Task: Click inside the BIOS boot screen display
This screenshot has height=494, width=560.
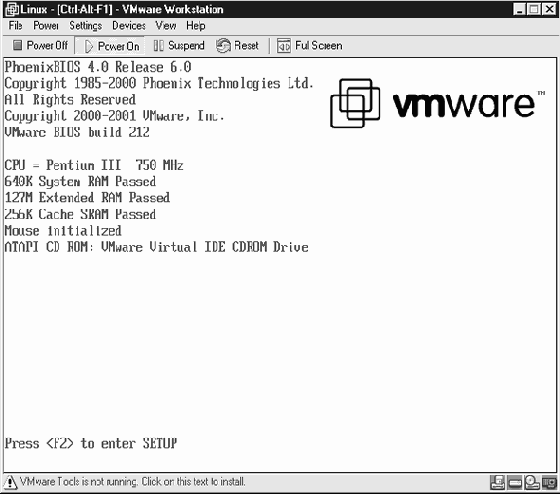Action: pos(280,265)
